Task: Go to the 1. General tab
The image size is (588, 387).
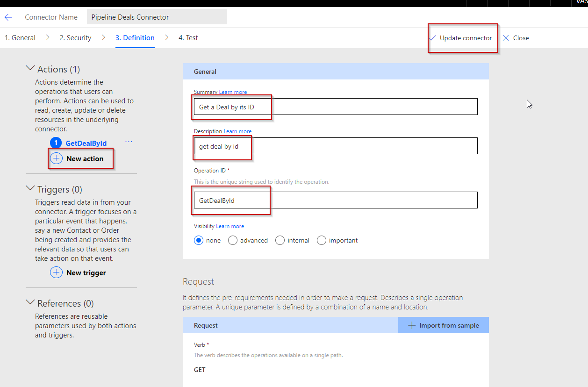Action: coord(20,38)
